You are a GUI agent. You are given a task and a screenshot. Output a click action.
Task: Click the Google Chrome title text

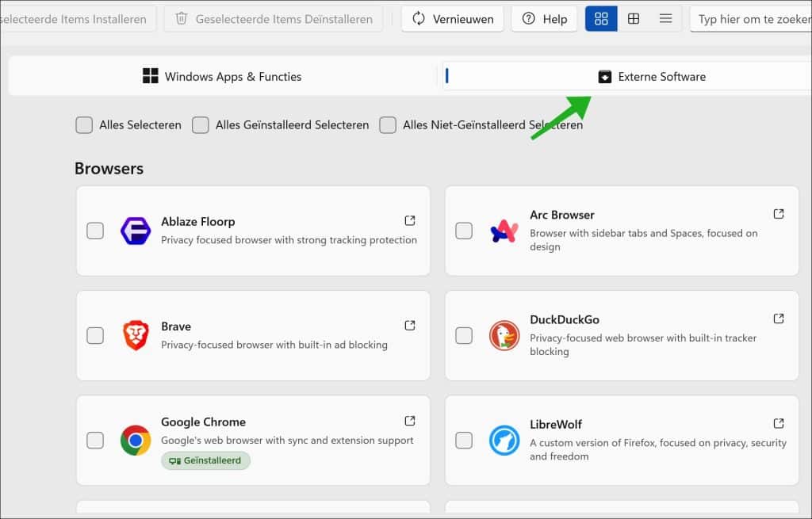click(203, 422)
